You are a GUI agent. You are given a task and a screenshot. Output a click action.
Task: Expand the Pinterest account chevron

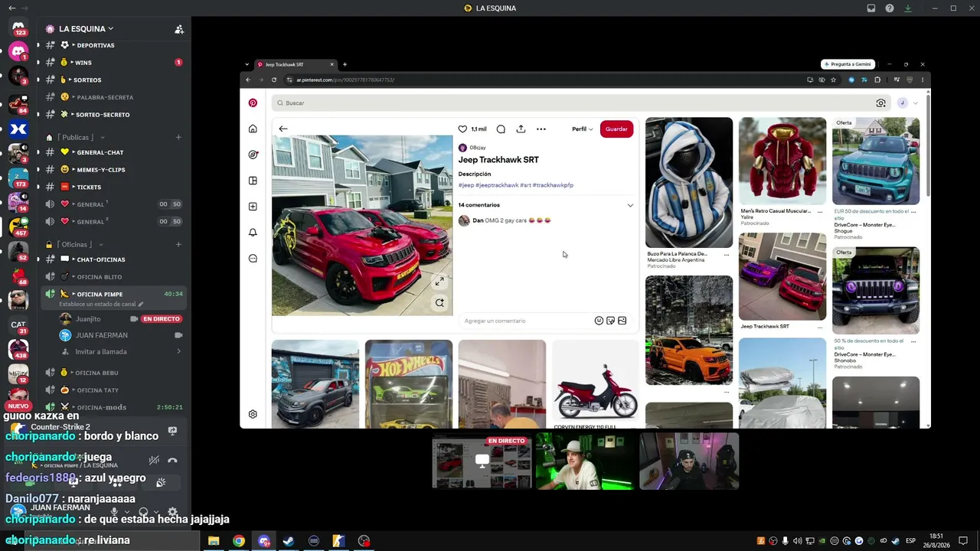click(916, 103)
